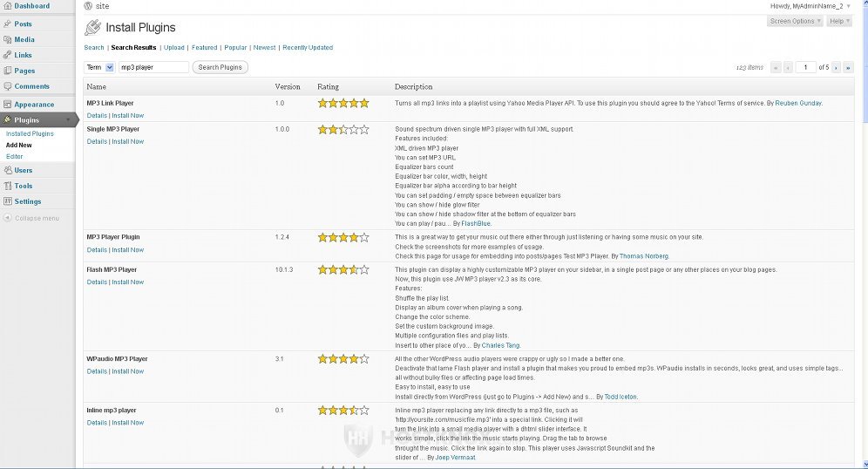Image resolution: width=868 pixels, height=469 pixels.
Task: Select Add New submenu item
Action: click(19, 145)
